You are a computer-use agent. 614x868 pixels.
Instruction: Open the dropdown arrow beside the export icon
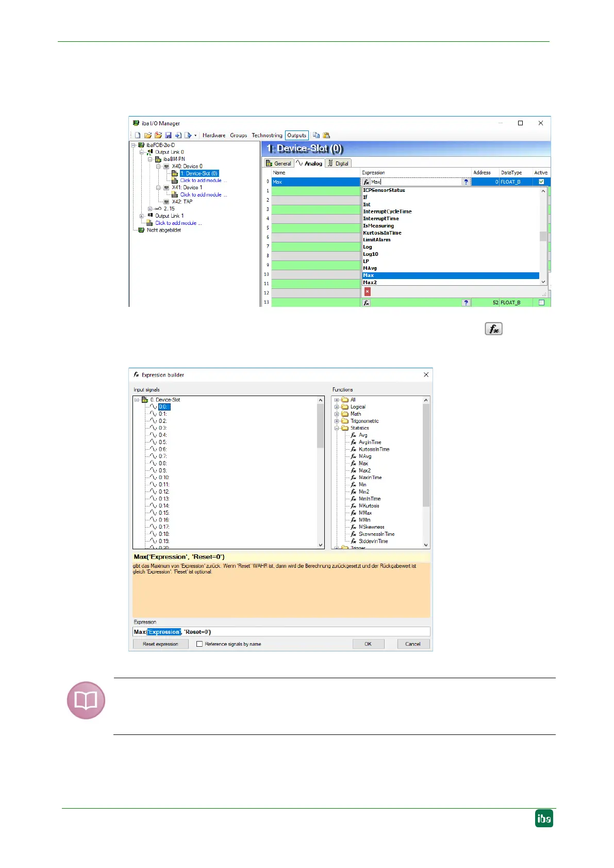coord(195,136)
